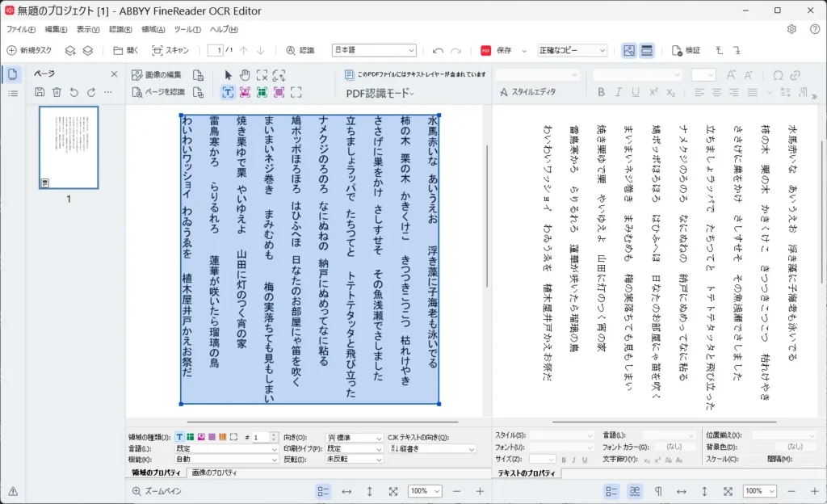The height and width of the screenshot is (504, 827).
Task: Click the save page icon in ページ panel
Action: click(40, 92)
